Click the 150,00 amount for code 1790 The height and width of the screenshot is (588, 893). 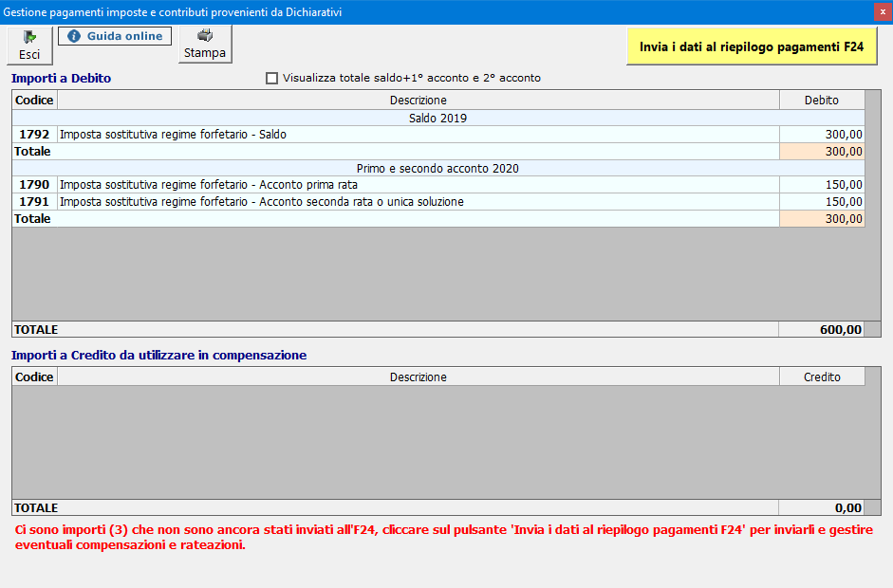pos(843,185)
